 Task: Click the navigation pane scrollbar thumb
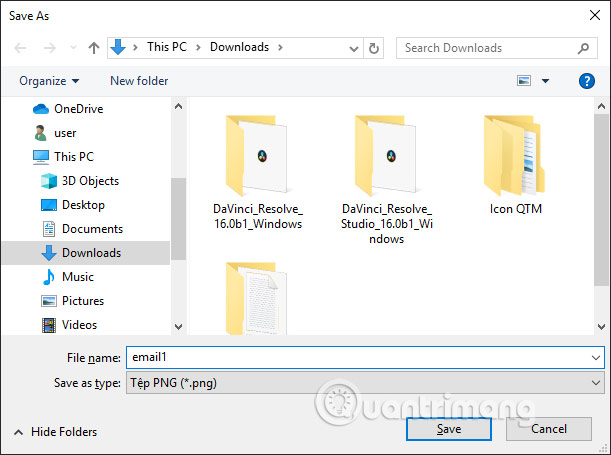(178, 219)
